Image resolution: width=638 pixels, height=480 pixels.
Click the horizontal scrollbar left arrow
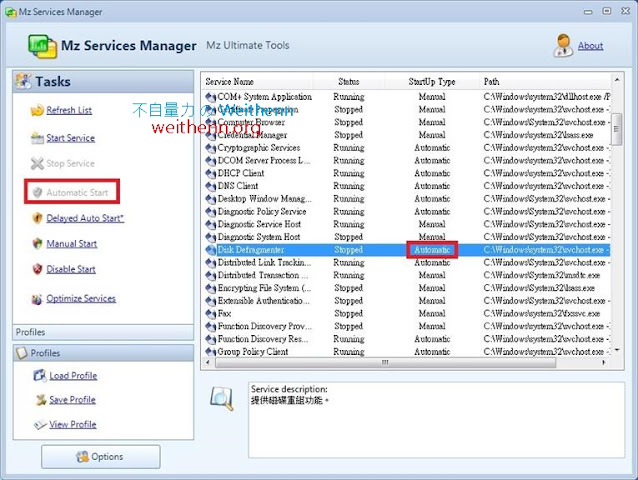(x=208, y=362)
